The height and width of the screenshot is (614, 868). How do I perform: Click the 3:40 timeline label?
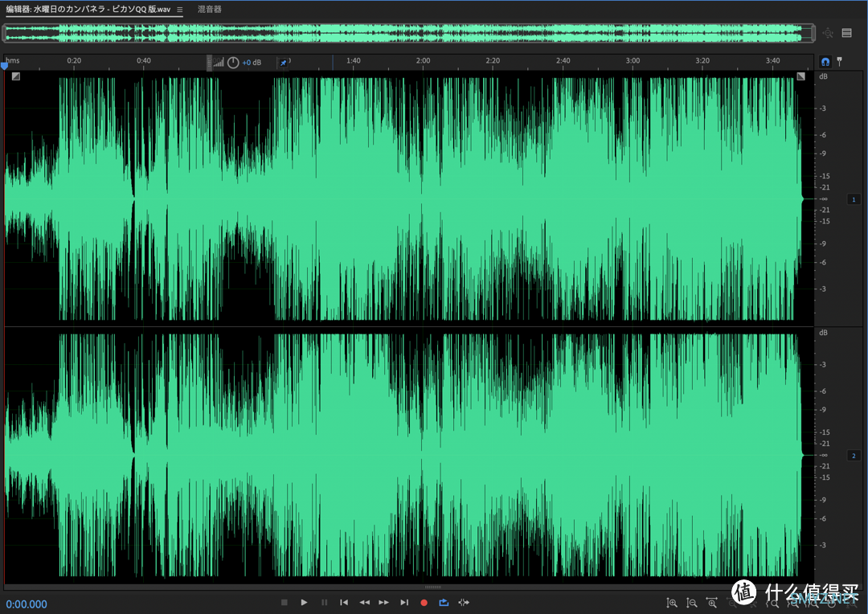tap(773, 60)
